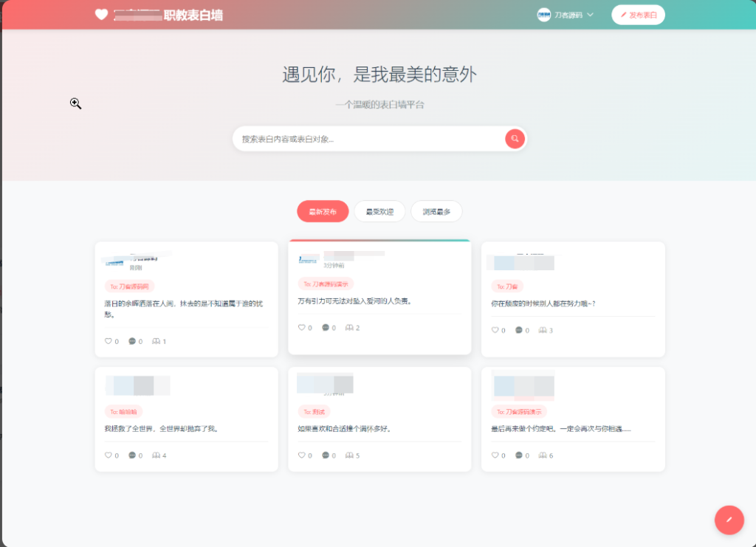Screen dimensions: 756x547
Task: Open comments on the 万有引力 card
Action: click(326, 328)
